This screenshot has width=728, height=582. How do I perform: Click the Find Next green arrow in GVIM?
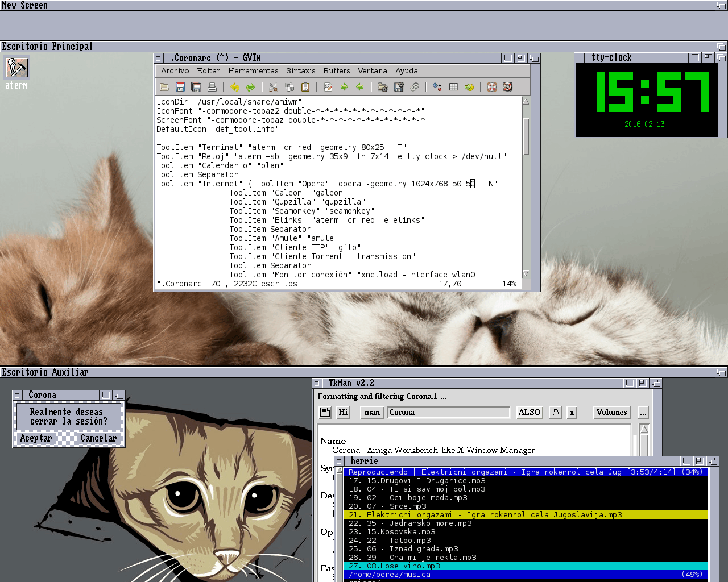(344, 87)
